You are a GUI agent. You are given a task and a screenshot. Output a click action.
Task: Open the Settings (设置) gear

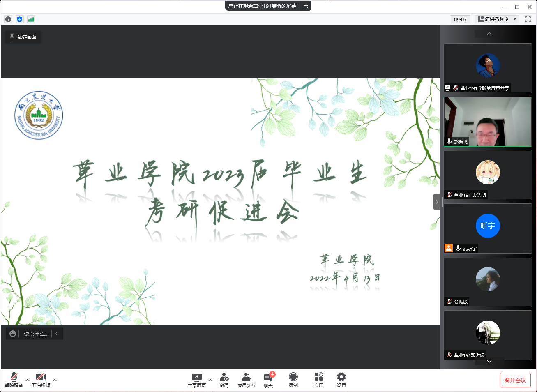(x=341, y=380)
